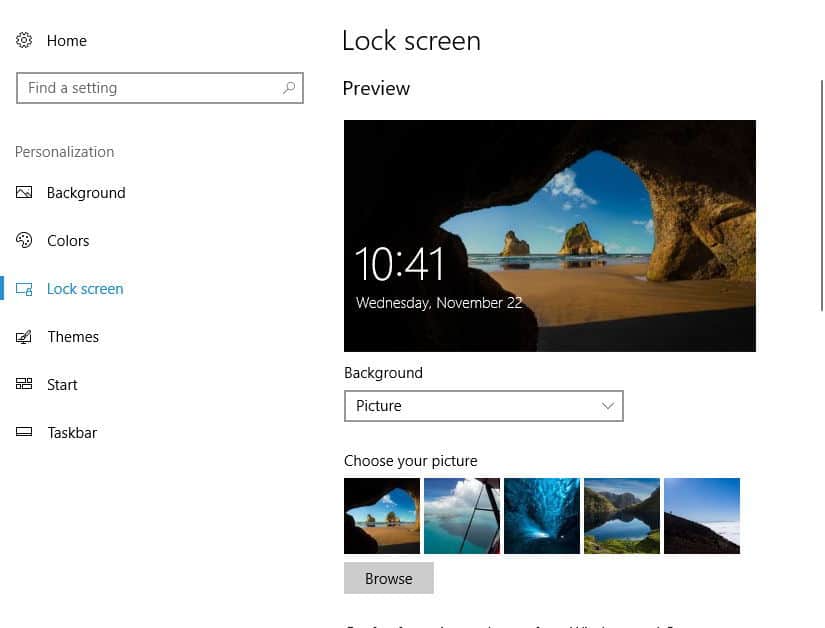The height and width of the screenshot is (628, 825).
Task: Click the Colors palette icon
Action: [x=24, y=240]
